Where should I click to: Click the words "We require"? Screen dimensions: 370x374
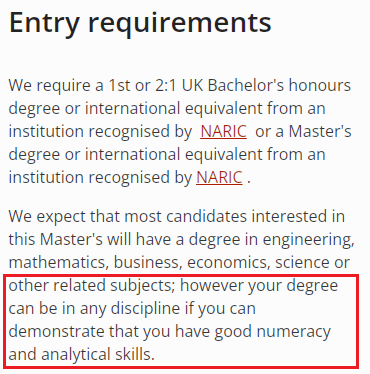click(x=49, y=86)
